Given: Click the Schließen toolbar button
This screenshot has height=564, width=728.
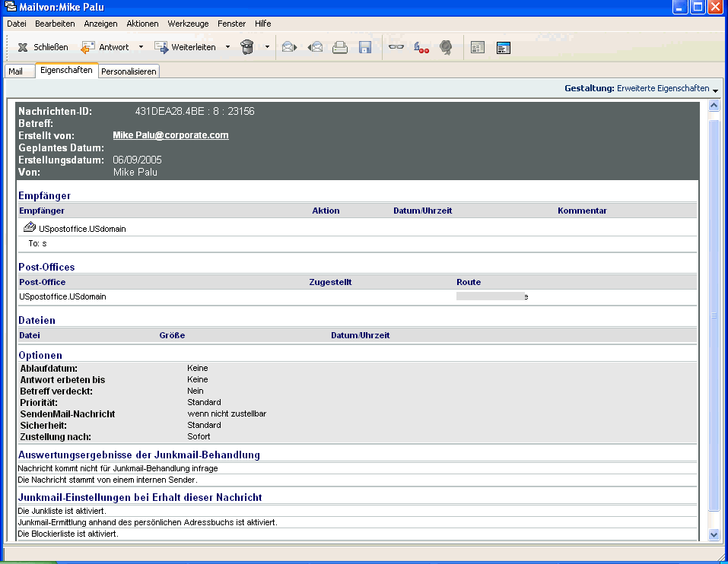Looking at the screenshot, I should pyautogui.click(x=43, y=47).
